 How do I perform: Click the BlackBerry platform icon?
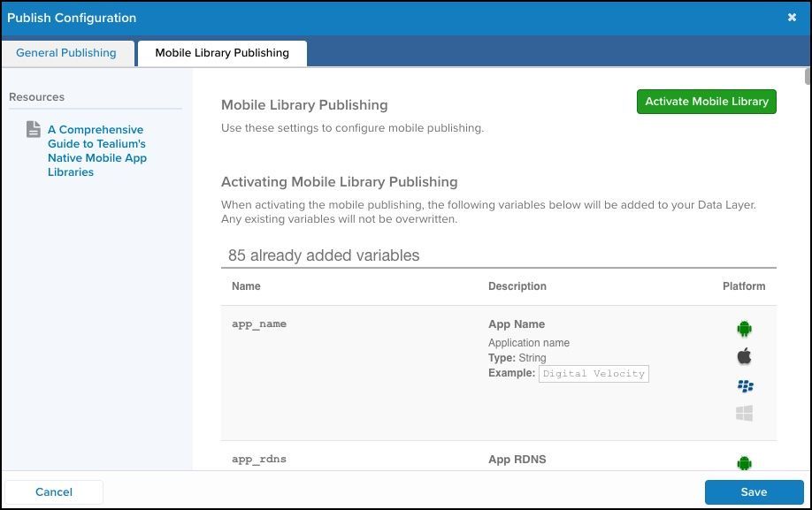pos(744,385)
